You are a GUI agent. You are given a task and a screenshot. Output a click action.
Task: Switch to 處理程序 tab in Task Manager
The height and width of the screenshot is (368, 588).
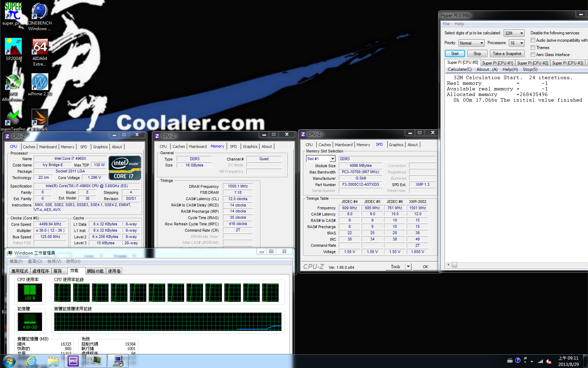(41, 271)
